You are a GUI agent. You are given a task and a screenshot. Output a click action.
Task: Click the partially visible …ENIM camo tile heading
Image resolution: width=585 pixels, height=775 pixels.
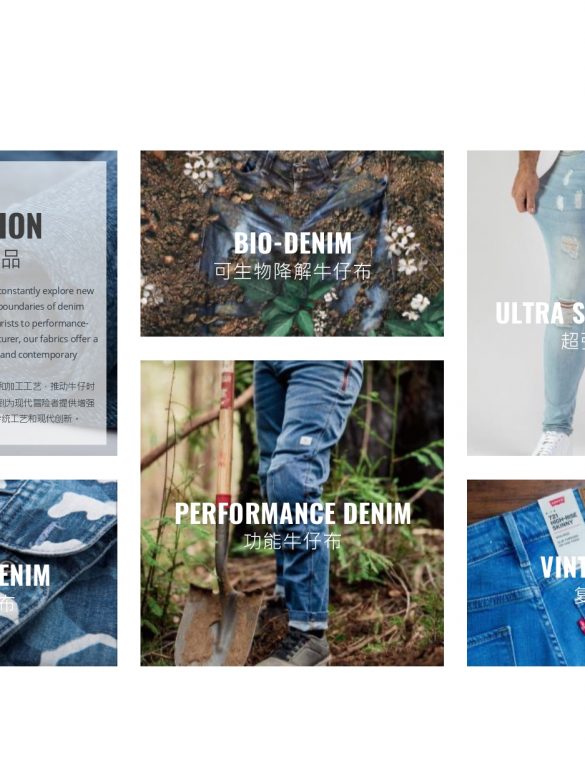pyautogui.click(x=25, y=575)
